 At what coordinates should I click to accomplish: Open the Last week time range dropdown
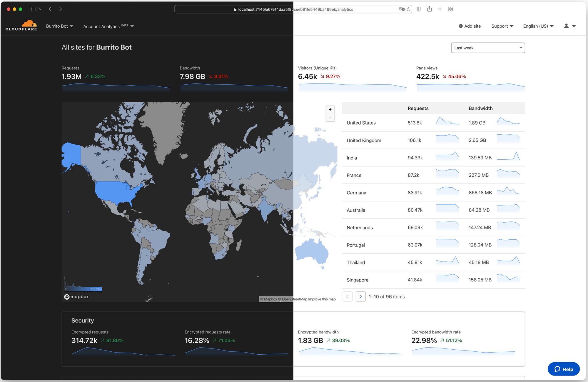(x=488, y=48)
